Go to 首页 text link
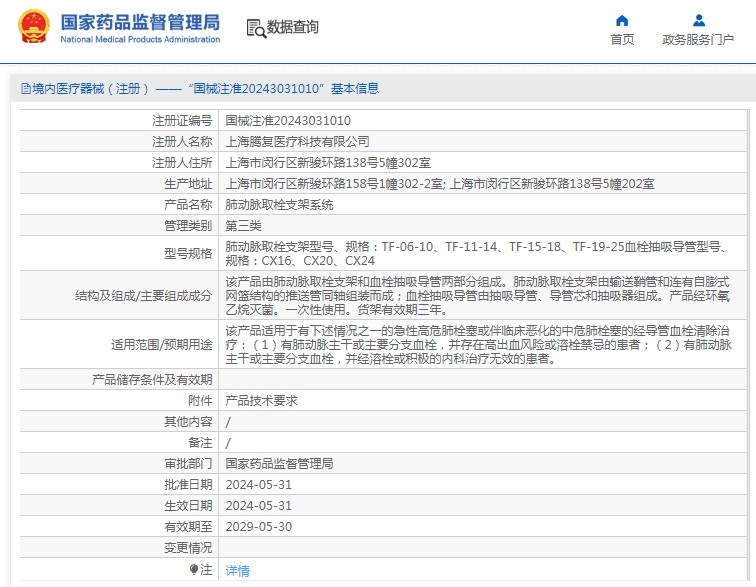756x587 pixels. 622,40
